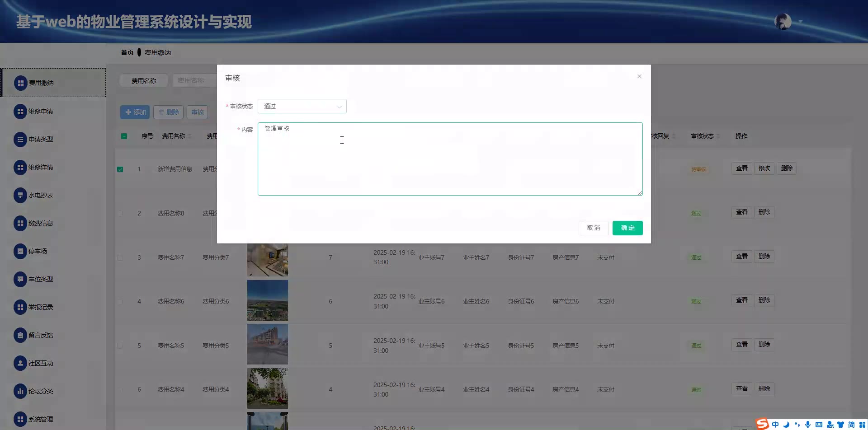
Task: Click the 费用缴纳 sidebar icon
Action: pos(20,83)
